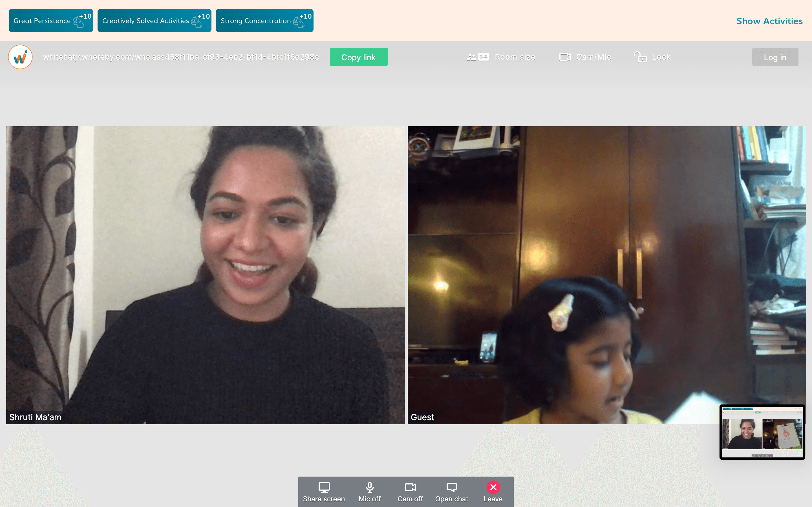Click the Share screen monitor icon
Viewport: 812px width, 507px height.
pyautogui.click(x=324, y=487)
